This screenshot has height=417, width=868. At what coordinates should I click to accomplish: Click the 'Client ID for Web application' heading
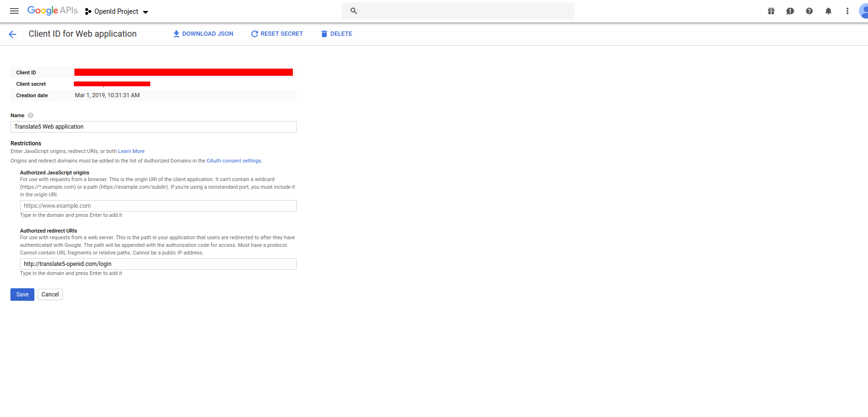pyautogui.click(x=83, y=34)
